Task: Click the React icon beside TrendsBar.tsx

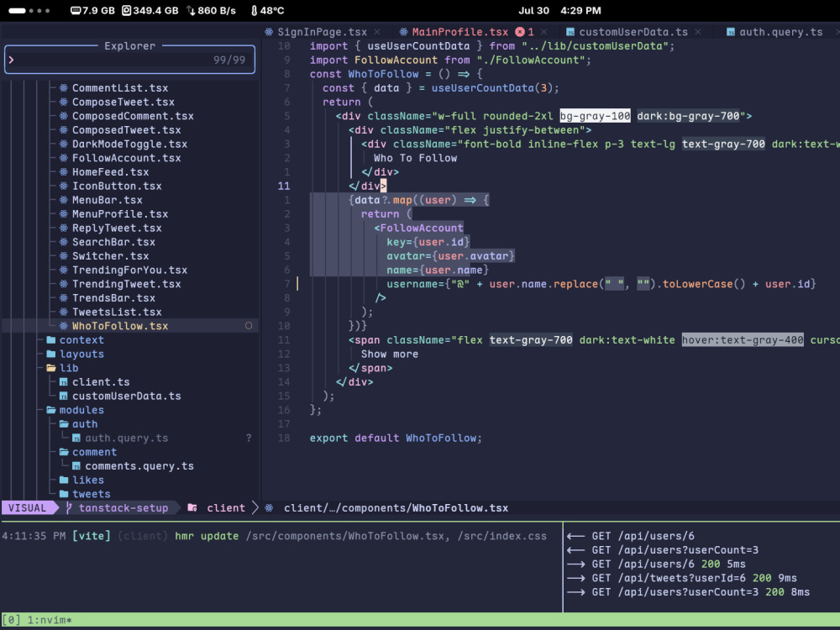Action: pos(64,298)
